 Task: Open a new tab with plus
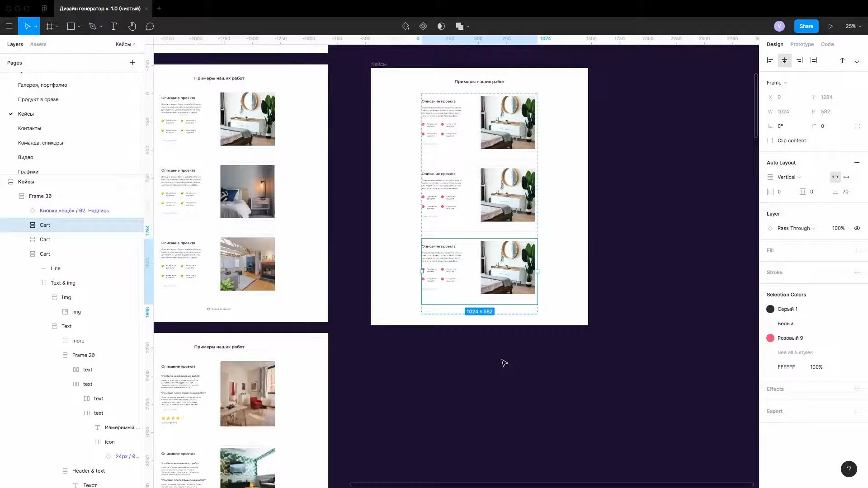click(159, 9)
